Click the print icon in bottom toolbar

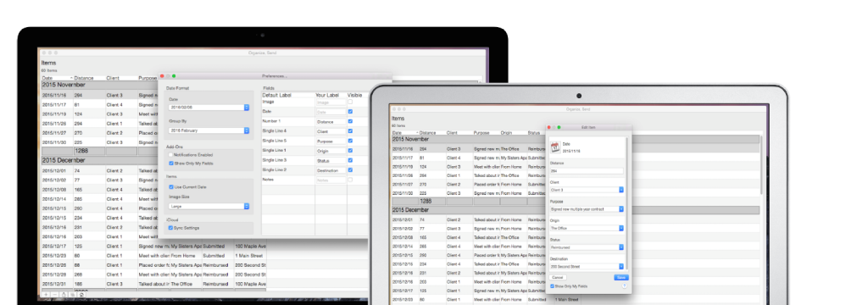(81, 295)
